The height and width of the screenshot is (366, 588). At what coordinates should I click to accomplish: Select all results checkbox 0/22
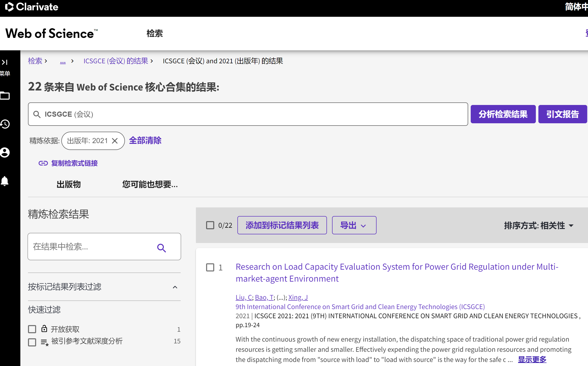click(210, 225)
